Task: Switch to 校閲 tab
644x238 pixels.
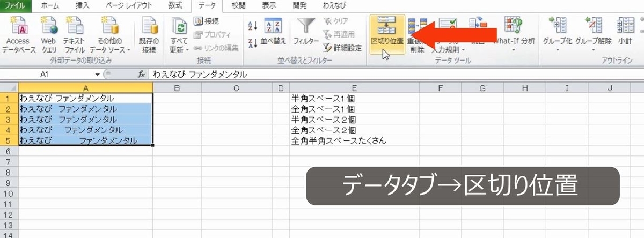Action: coord(239,5)
